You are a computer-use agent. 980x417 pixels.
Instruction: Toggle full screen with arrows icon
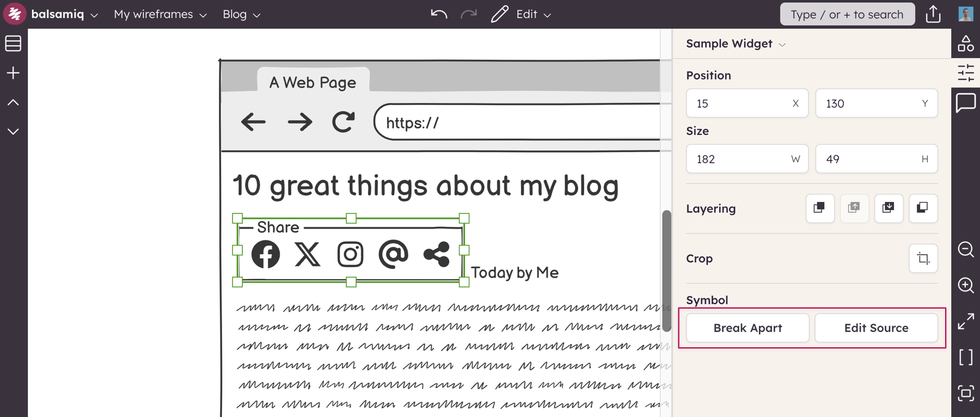(966, 321)
